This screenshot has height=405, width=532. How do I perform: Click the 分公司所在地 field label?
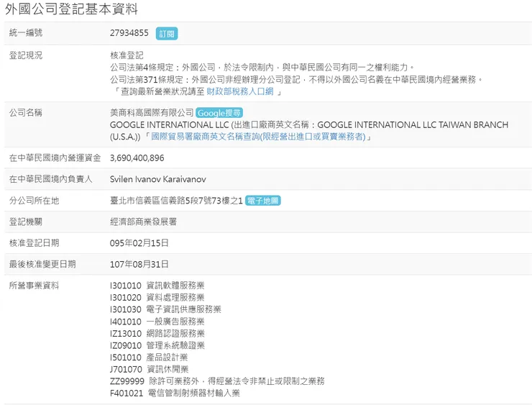tap(34, 201)
